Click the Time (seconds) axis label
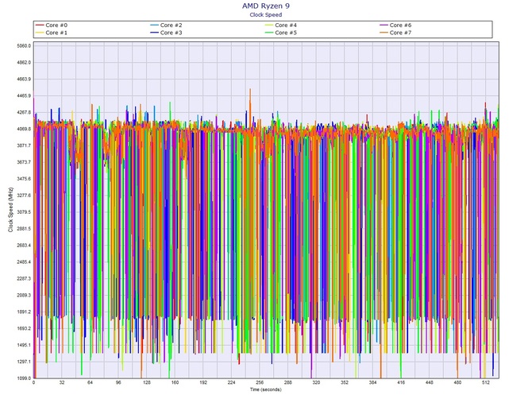Image resolution: width=532 pixels, height=399 pixels. [x=266, y=389]
